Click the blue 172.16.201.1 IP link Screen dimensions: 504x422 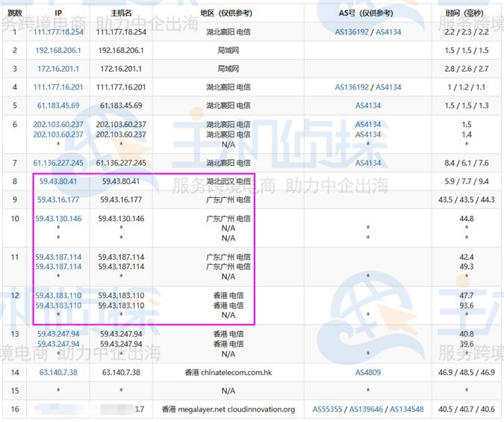pyautogui.click(x=58, y=69)
